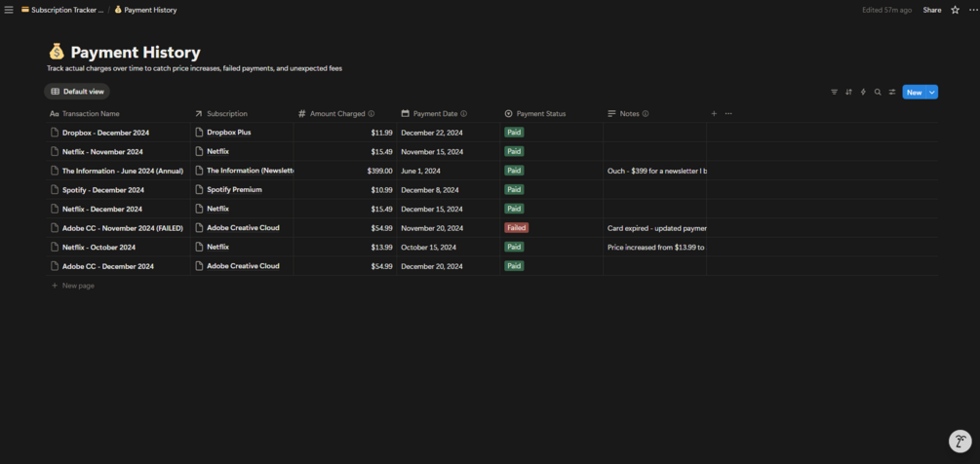The width and height of the screenshot is (980, 464).
Task: Click the Card expired note cell
Action: click(654, 228)
